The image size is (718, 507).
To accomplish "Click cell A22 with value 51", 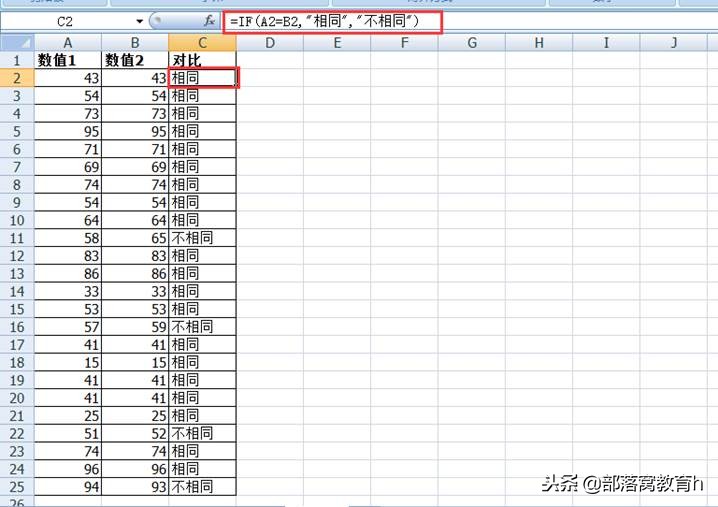I will pos(68,434).
